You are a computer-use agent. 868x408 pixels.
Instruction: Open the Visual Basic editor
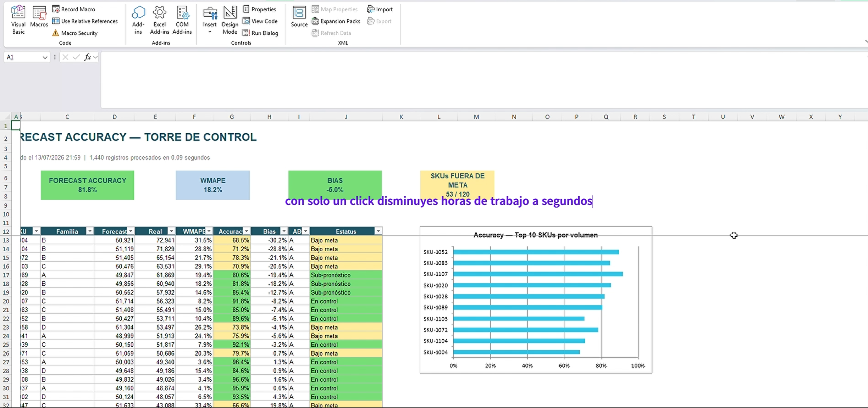click(18, 20)
